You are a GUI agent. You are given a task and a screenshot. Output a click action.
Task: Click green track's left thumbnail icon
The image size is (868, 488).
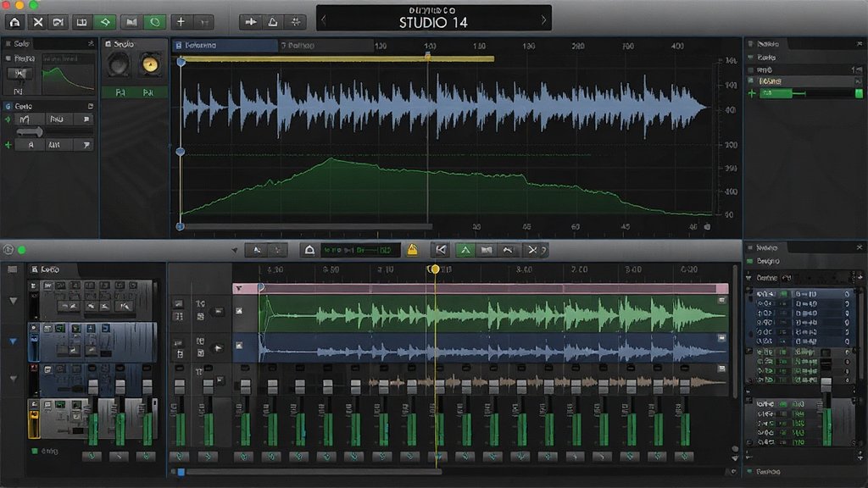click(x=239, y=311)
